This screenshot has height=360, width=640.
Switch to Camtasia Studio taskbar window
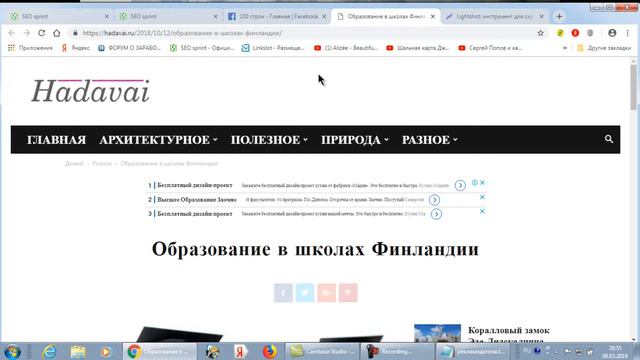click(322, 351)
